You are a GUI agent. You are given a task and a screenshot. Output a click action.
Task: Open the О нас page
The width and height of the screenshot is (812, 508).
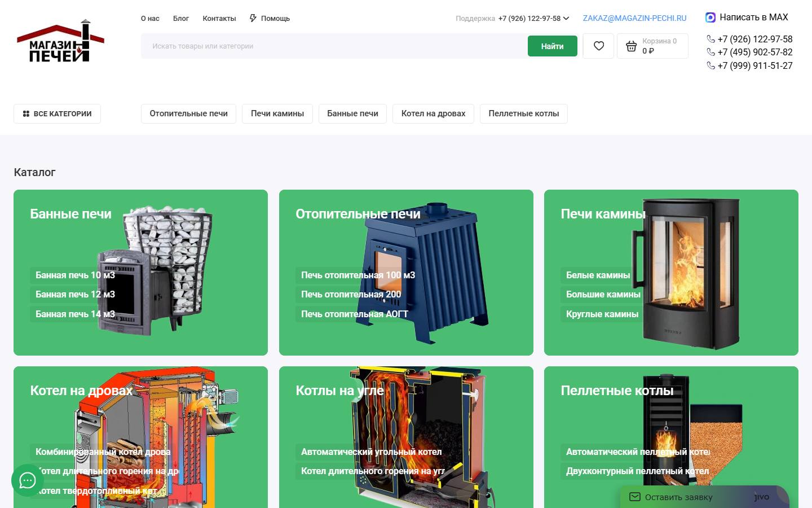150,19
